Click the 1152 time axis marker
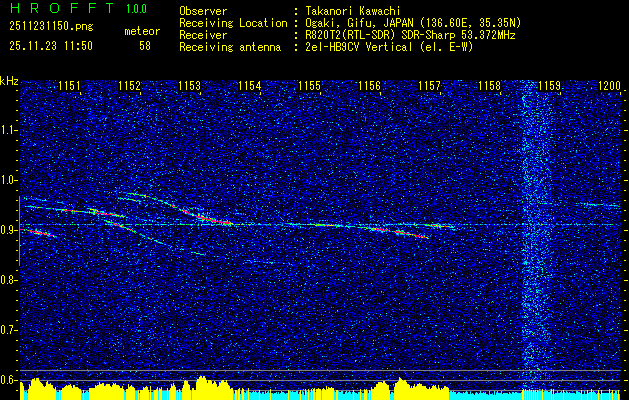Image resolution: width=629 pixels, height=400 pixels. (130, 85)
